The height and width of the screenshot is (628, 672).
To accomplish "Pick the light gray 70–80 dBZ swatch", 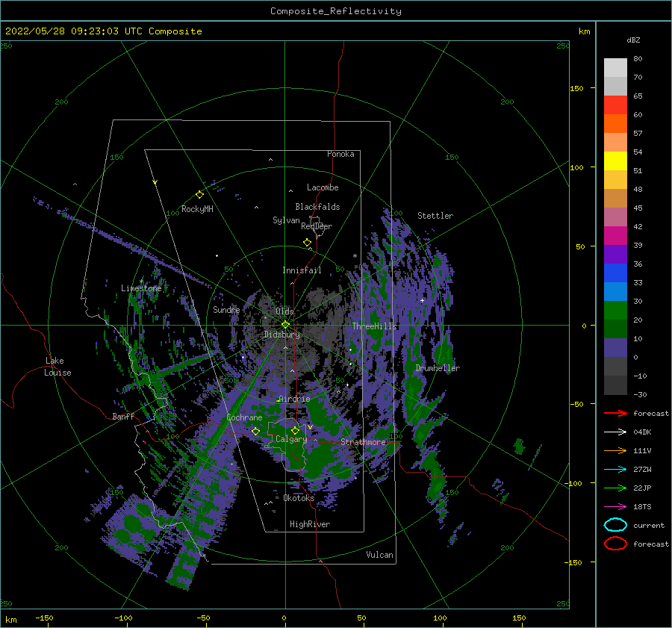I will point(615,68).
